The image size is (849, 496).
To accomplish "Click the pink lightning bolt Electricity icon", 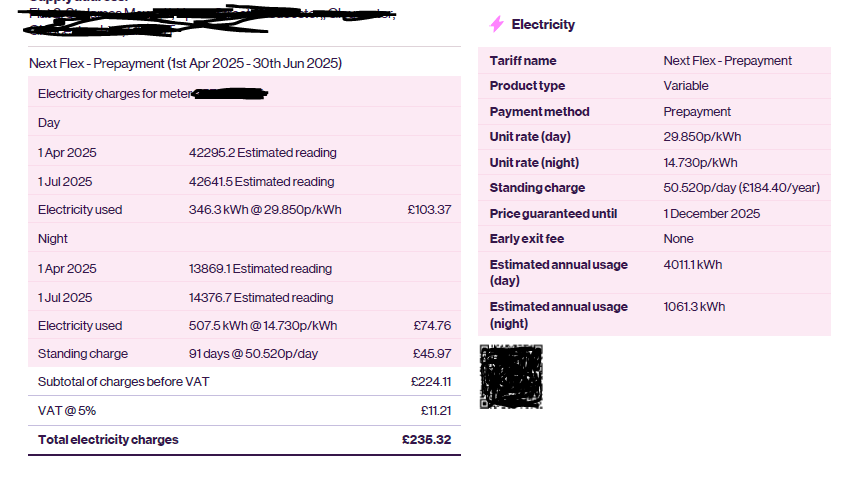I will [497, 24].
